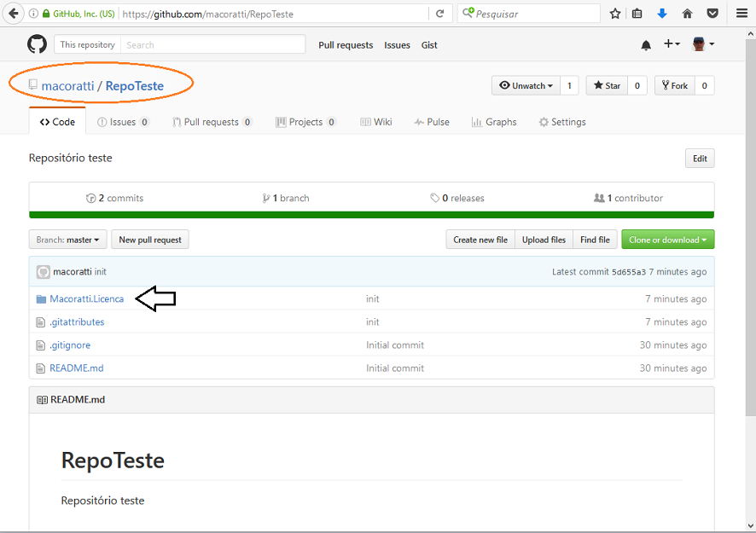Click the green language statistics bar
The image size is (756, 533).
(372, 215)
